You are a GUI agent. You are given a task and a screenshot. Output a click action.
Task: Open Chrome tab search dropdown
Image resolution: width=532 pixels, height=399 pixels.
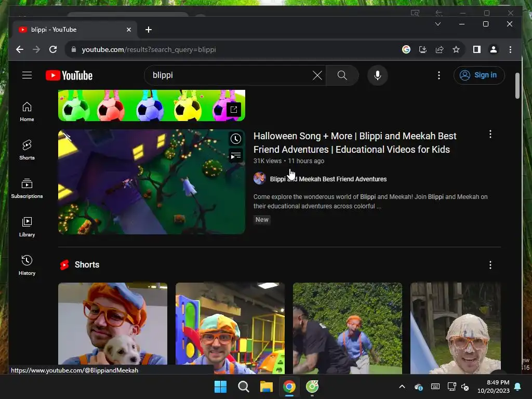[437, 24]
